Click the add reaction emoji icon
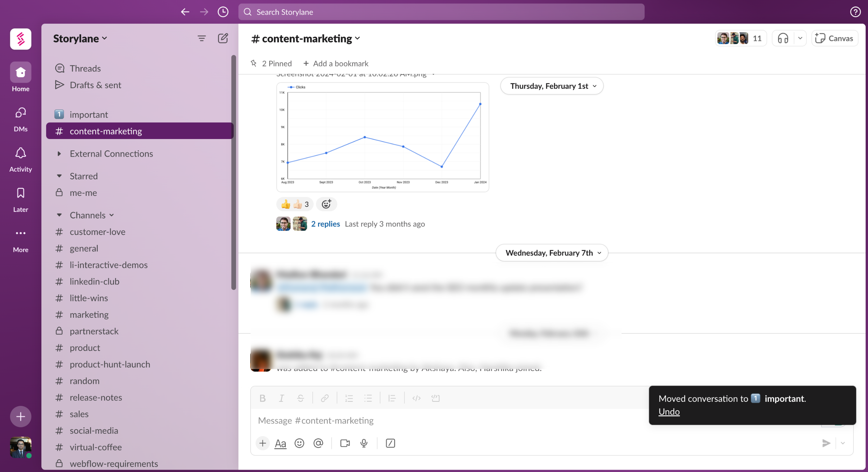 point(326,204)
